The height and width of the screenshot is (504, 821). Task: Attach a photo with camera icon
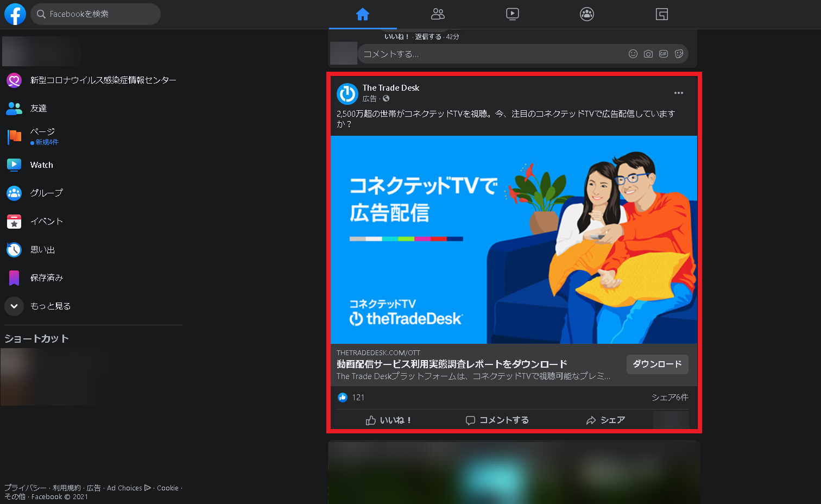pyautogui.click(x=648, y=54)
